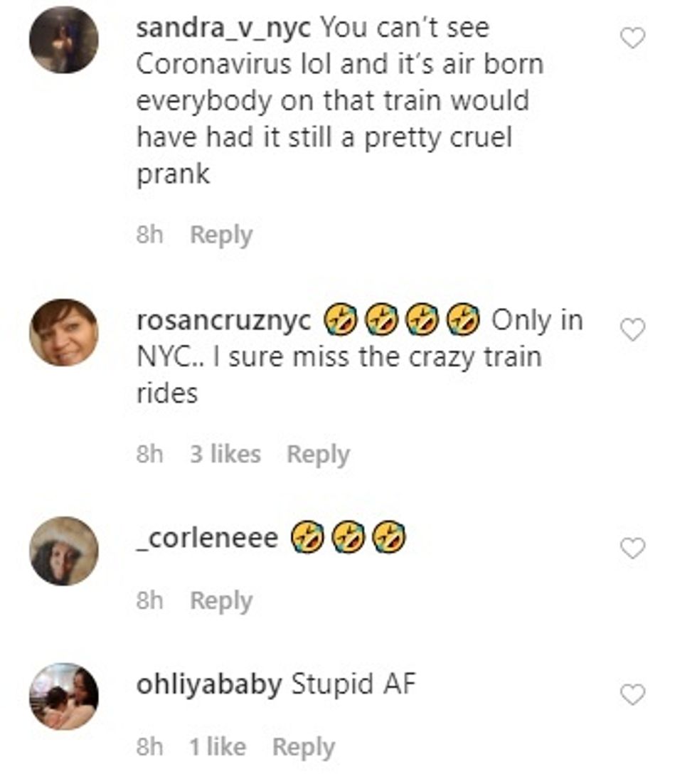The width and height of the screenshot is (697, 784).
Task: Click 8h timestamp under _corleneee's comment
Action: 149,600
